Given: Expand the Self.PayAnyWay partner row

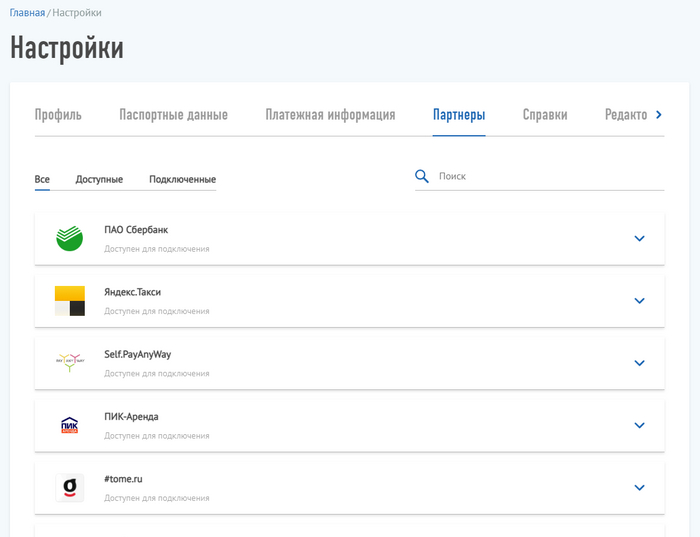Looking at the screenshot, I should click(640, 363).
